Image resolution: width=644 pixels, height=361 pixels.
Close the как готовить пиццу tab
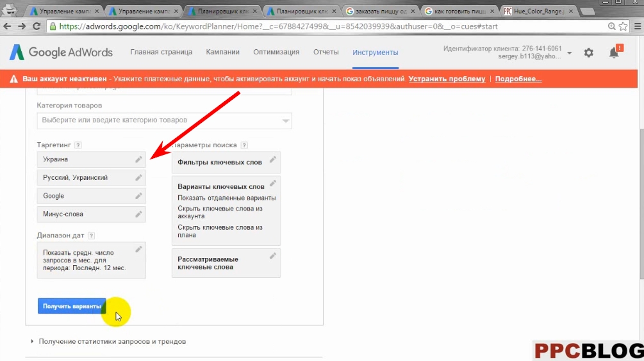point(492,11)
